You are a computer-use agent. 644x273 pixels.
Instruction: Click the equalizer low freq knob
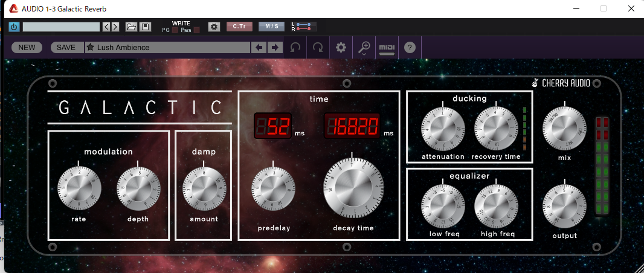click(x=443, y=206)
